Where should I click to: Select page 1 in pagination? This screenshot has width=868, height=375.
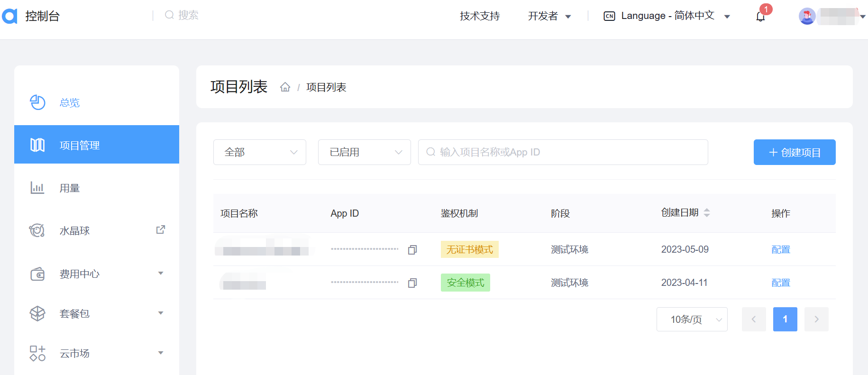click(785, 320)
